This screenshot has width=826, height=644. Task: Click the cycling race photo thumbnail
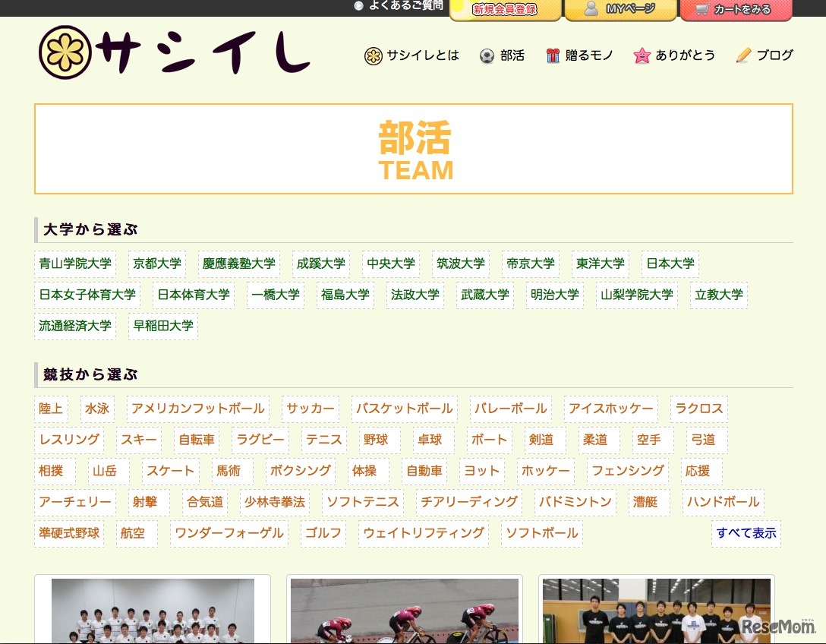403,610
